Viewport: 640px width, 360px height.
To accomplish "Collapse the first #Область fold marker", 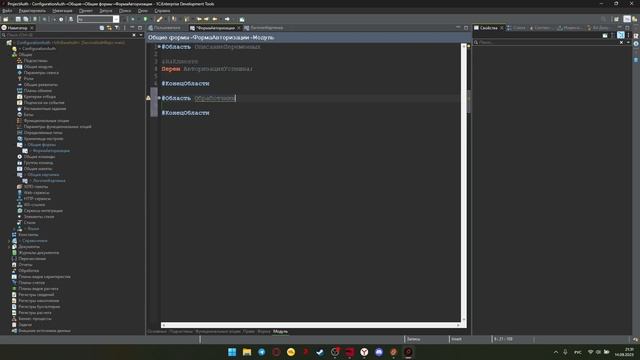I will 159,47.
